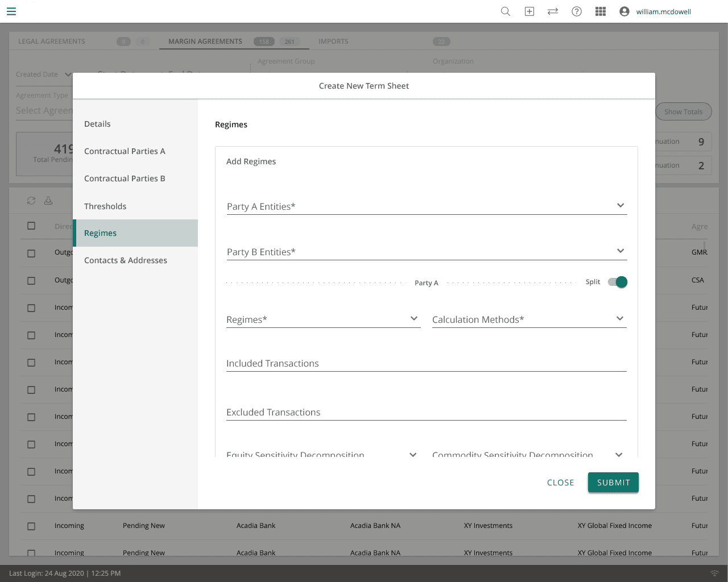Open the hamburger navigation menu
The width and height of the screenshot is (728, 582).
[x=11, y=11]
